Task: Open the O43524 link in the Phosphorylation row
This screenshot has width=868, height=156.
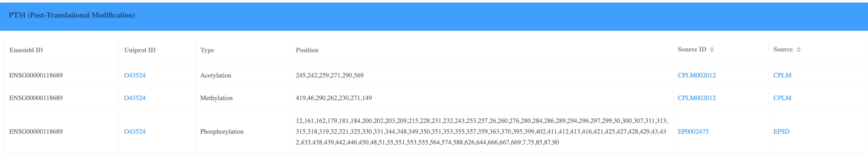Action: [135, 131]
